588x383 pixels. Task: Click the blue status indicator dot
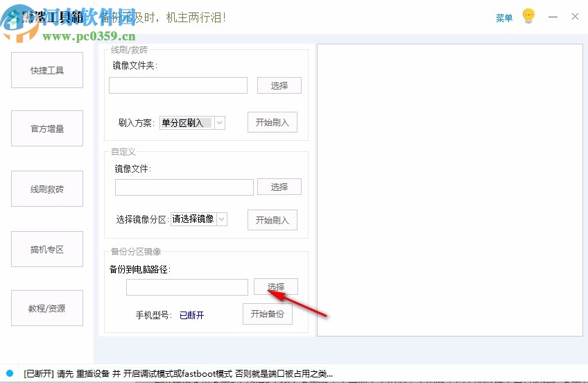(x=10, y=373)
